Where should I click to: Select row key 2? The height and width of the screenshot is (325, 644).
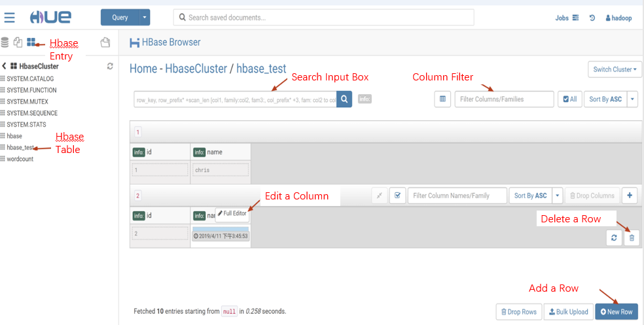[137, 196]
